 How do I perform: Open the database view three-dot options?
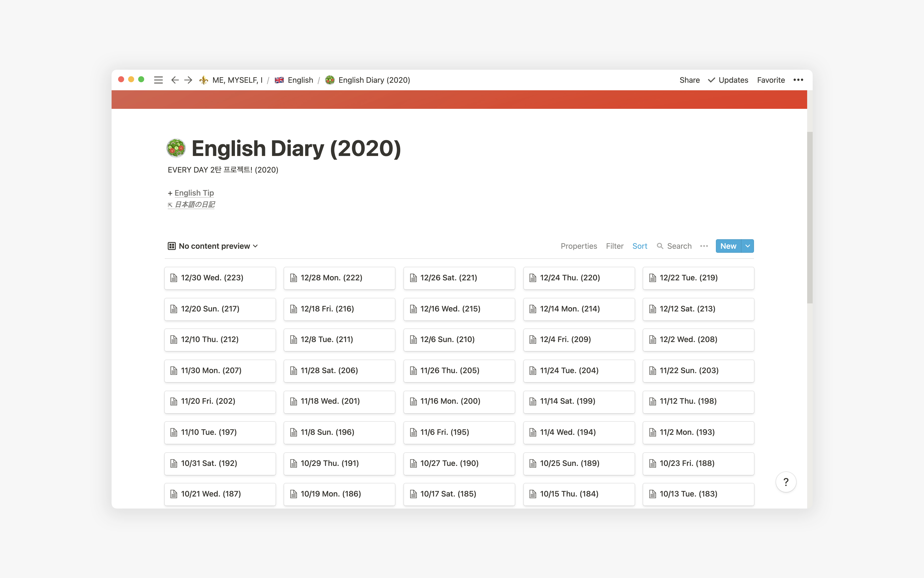click(x=704, y=246)
